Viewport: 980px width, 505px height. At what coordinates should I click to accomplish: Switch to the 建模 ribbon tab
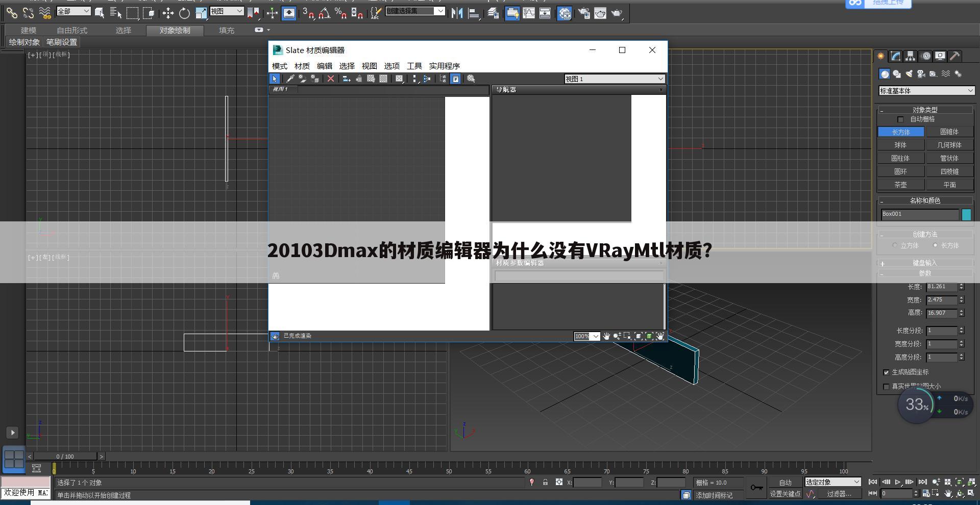29,31
